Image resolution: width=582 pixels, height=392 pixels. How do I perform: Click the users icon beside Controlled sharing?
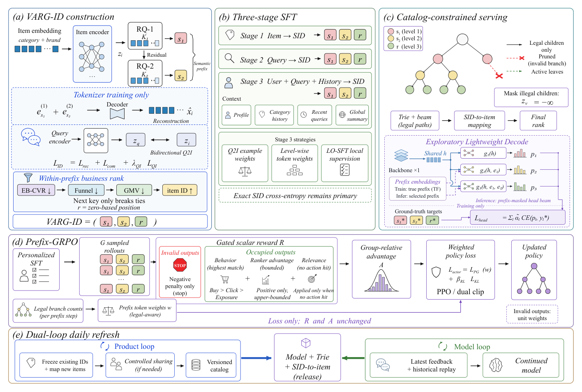[116, 364]
